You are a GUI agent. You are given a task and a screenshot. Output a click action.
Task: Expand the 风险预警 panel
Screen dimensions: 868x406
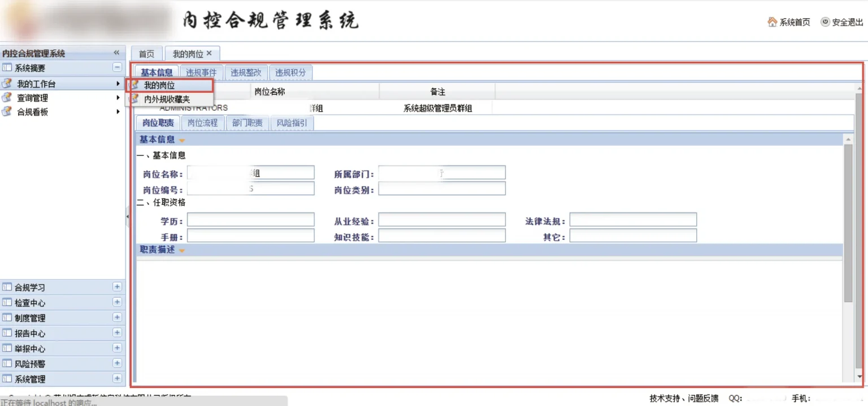[x=117, y=363]
